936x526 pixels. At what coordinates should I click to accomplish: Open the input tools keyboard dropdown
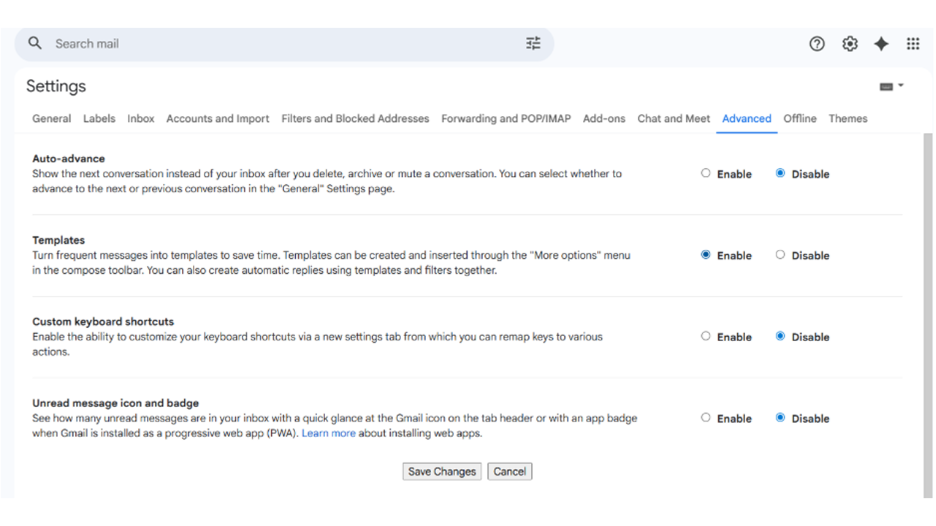click(x=891, y=86)
